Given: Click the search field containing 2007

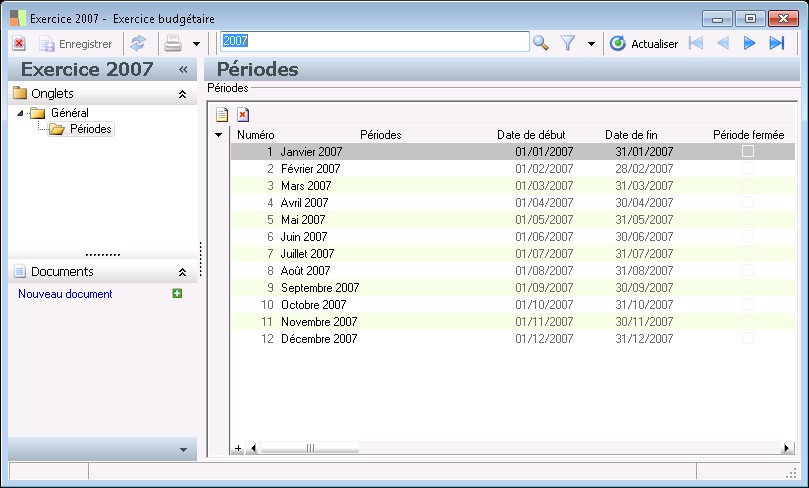Looking at the screenshot, I should pos(375,41).
